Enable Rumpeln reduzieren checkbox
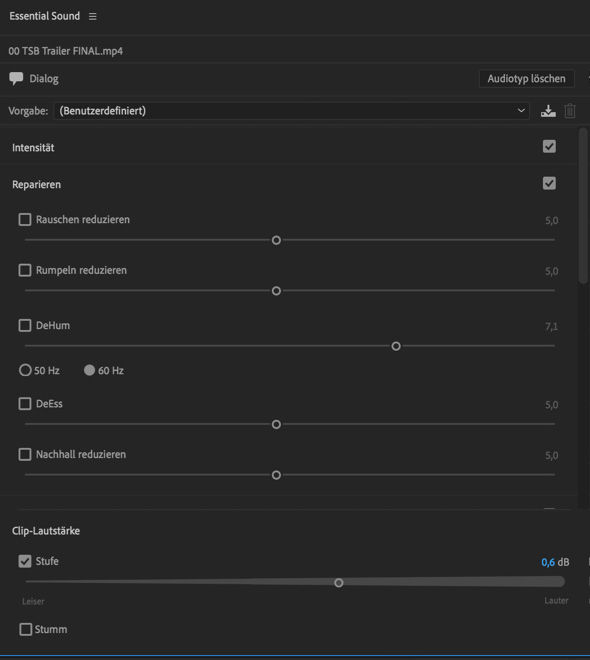590x660 pixels. [x=25, y=270]
